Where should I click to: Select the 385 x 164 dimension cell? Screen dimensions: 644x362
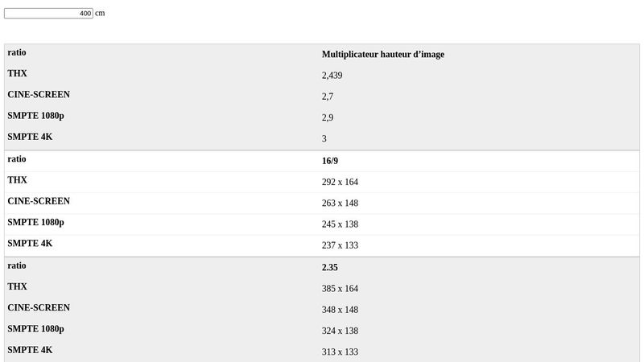tap(340, 289)
